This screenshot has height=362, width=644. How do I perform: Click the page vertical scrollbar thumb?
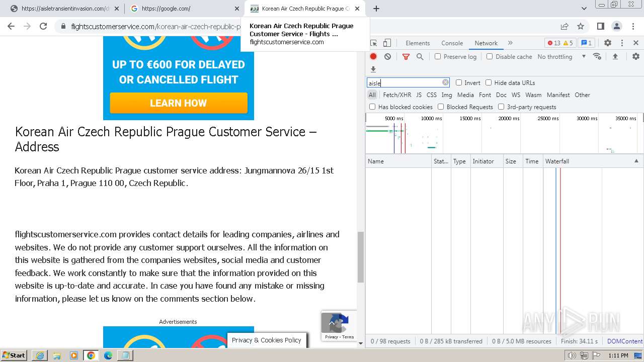[360, 257]
